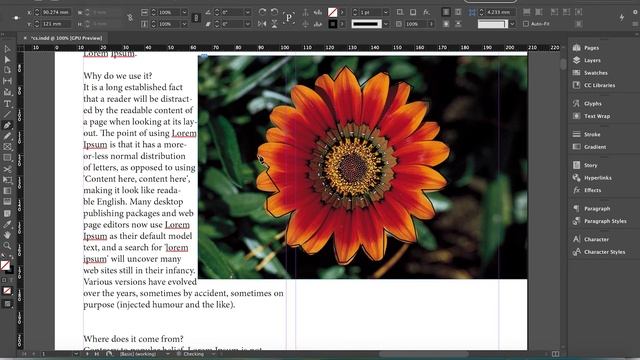640x360 pixels.
Task: Select the Line tool
Action: (x=7, y=114)
